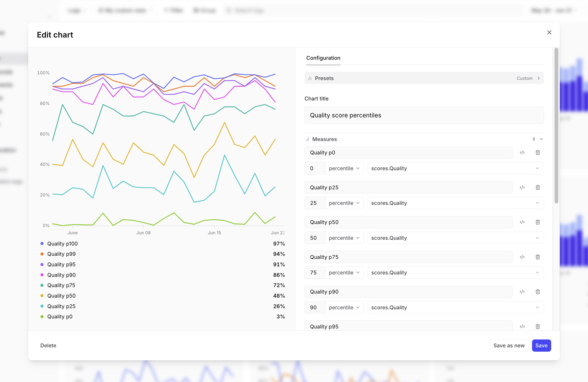Click Save as new
The height and width of the screenshot is (382, 588).
point(509,345)
